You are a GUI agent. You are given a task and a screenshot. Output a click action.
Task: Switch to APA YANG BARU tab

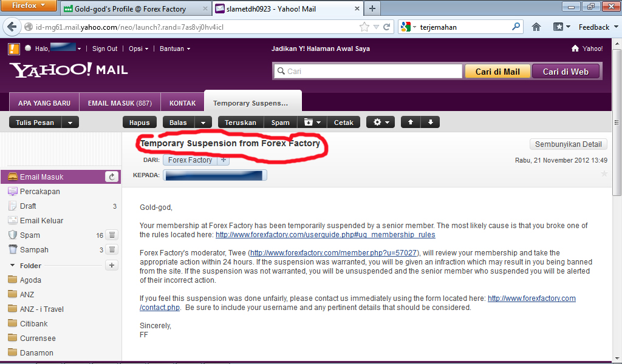coord(44,103)
